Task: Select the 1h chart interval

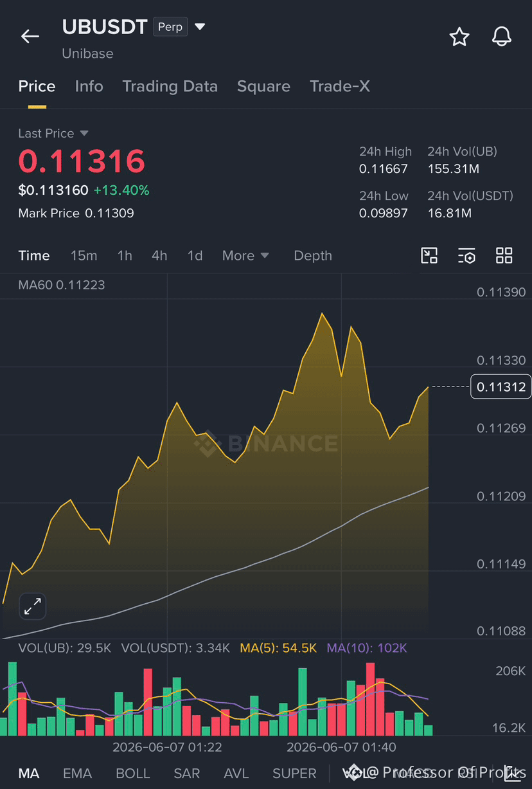Action: tap(125, 255)
